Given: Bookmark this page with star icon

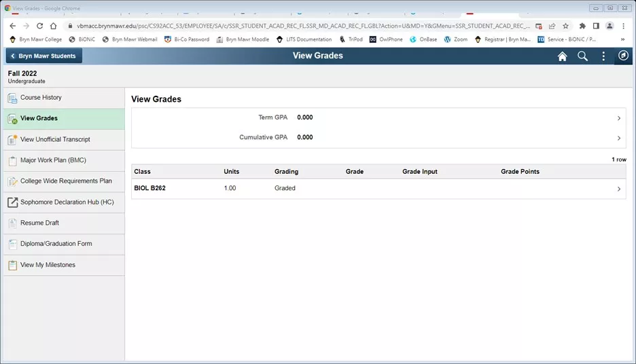Looking at the screenshot, I should pos(565,26).
